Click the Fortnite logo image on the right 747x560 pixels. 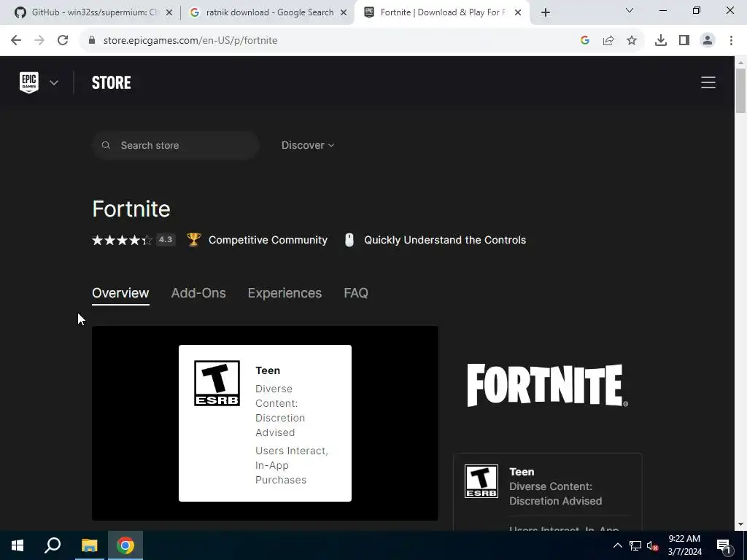tap(547, 385)
